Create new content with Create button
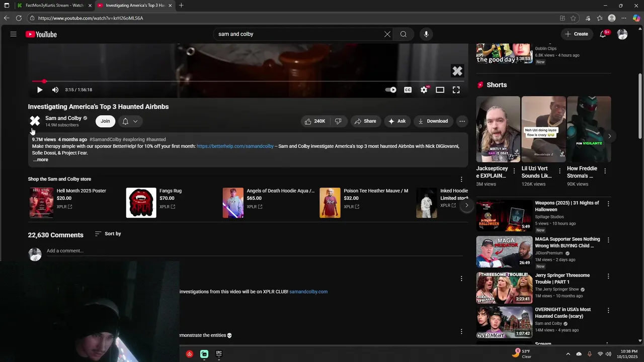Screen dimensions: 644x362 coord(577,34)
